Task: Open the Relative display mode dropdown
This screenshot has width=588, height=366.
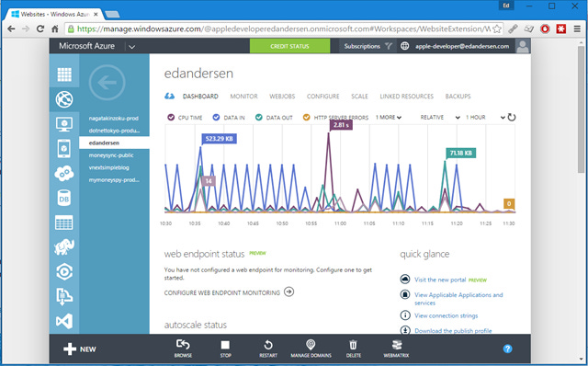Action: coord(440,117)
